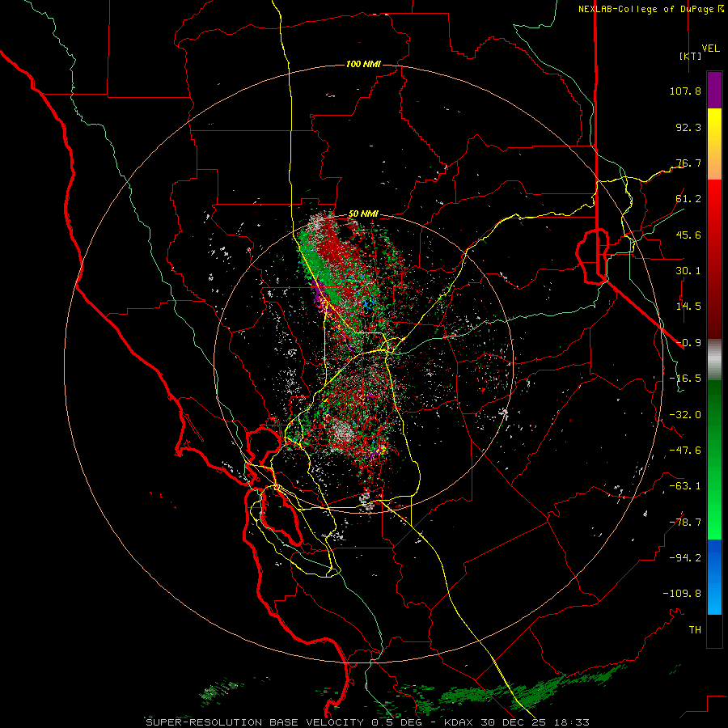Click the -94.2 legend value
Screen dimensions: 728x728
point(685,558)
